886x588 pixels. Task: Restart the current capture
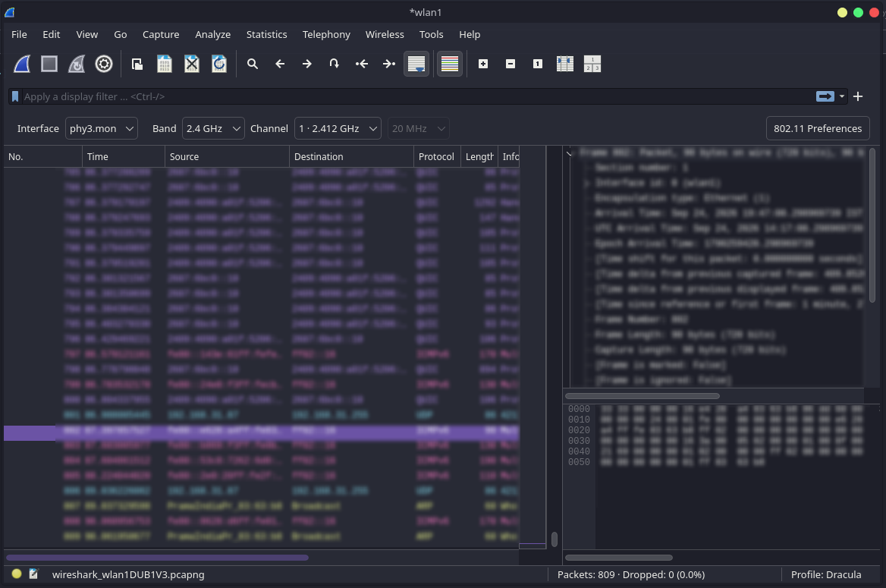click(x=77, y=64)
